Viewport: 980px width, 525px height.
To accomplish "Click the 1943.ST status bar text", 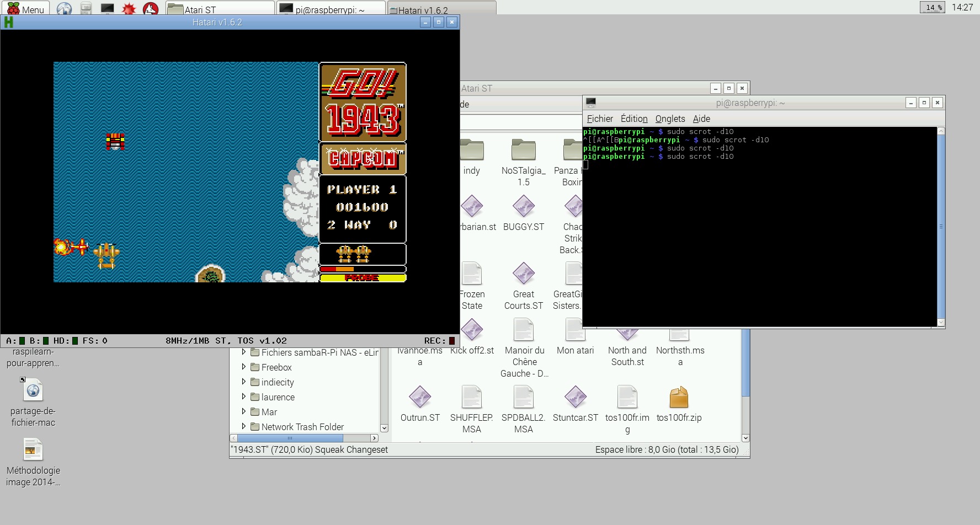I will 309,449.
